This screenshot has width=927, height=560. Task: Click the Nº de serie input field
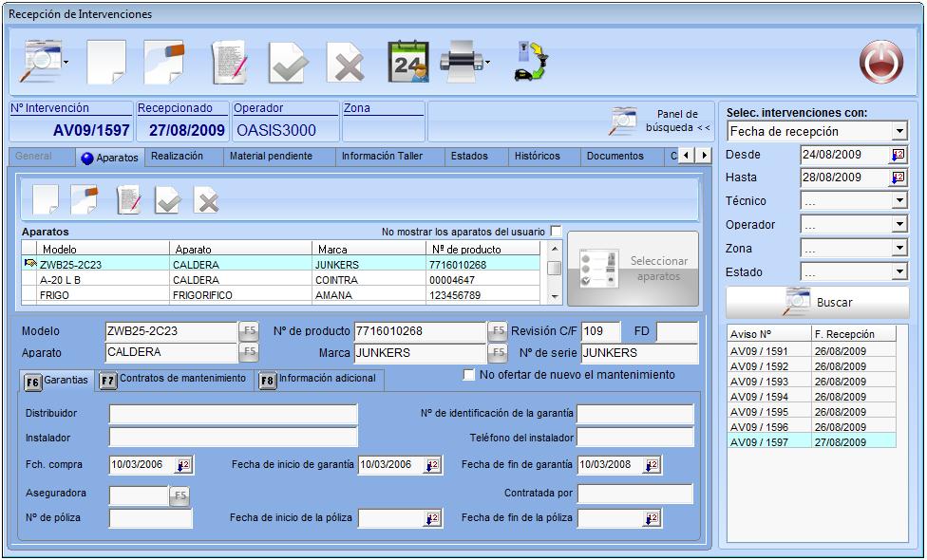639,353
